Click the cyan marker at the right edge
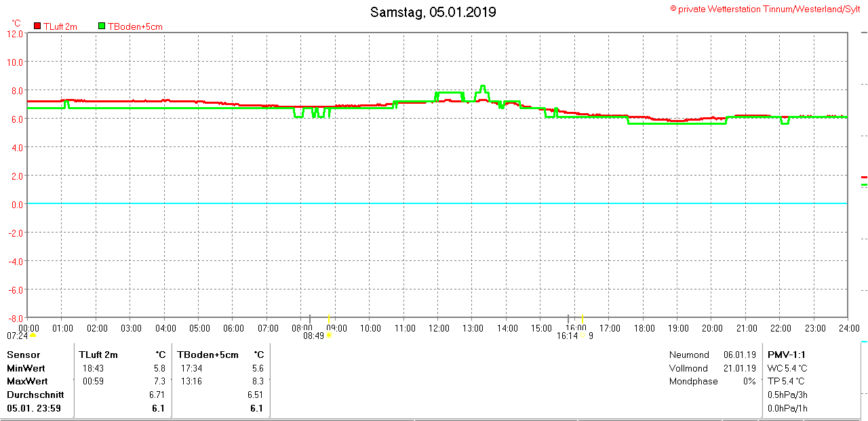The image size is (868, 421). [864, 343]
